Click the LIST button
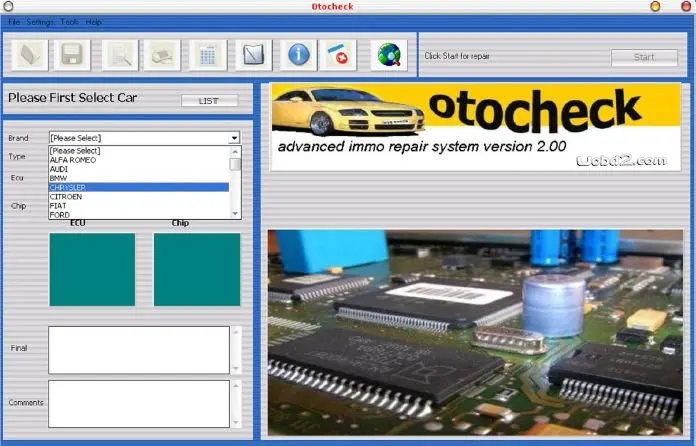The height and width of the screenshot is (446, 696). 209,101
